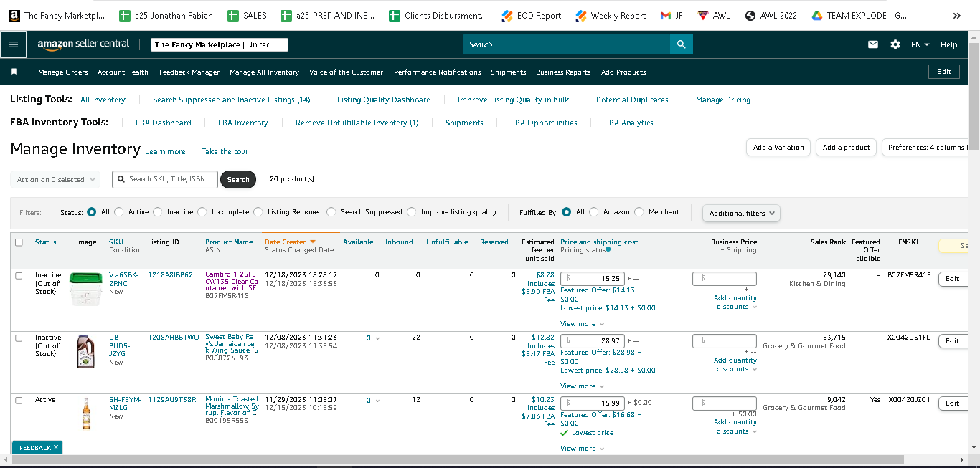Open Feedback Manager in the navbar
This screenshot has height=468, width=980.
click(x=189, y=72)
